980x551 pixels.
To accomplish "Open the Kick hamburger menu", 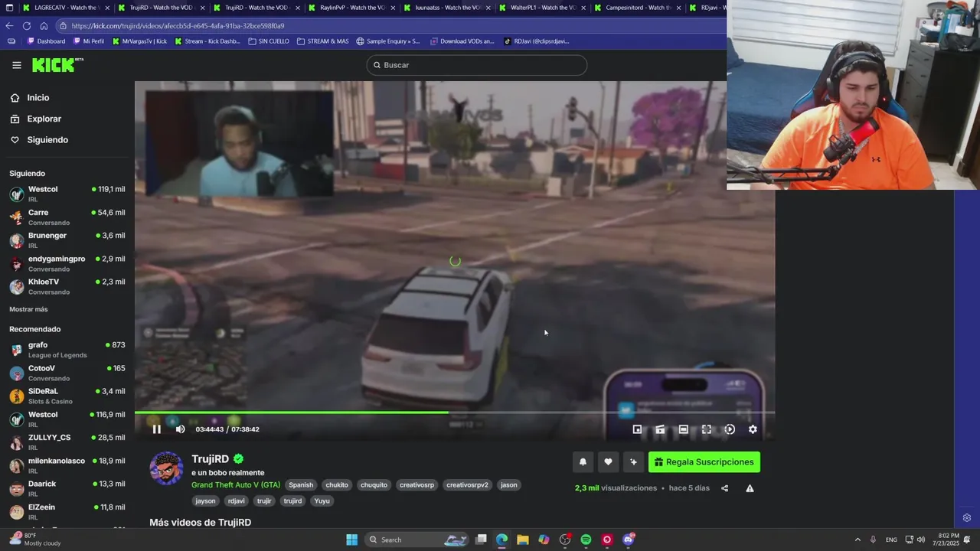I will 17,65.
